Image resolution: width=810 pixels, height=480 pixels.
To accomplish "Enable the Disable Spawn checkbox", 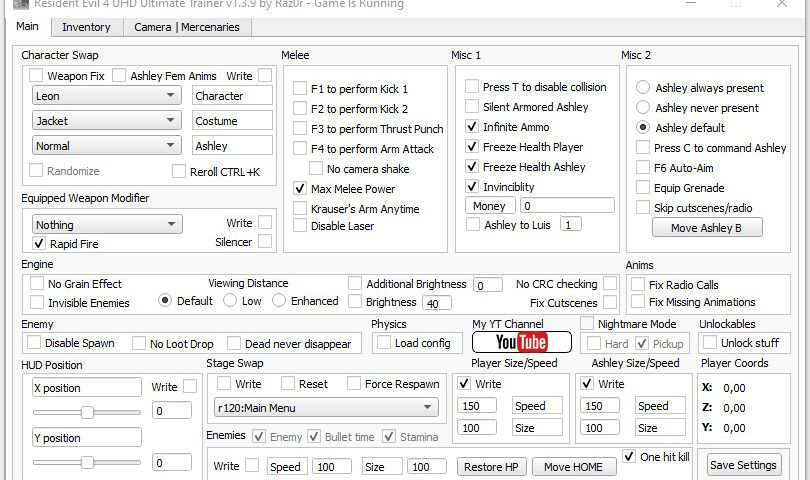I will [x=34, y=343].
